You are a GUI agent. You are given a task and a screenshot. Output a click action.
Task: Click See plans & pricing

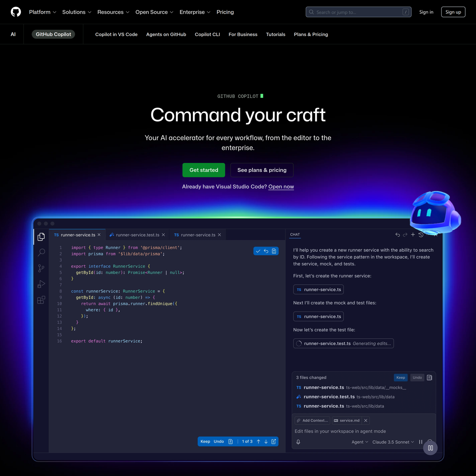(262, 170)
